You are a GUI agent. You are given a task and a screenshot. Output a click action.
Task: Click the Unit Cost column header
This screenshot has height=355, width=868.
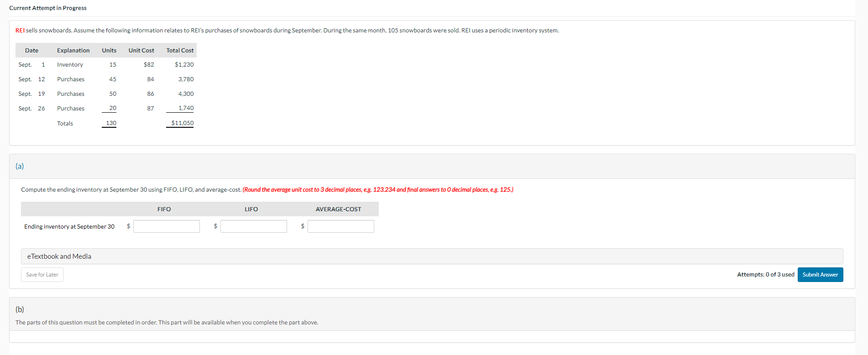[141, 51]
